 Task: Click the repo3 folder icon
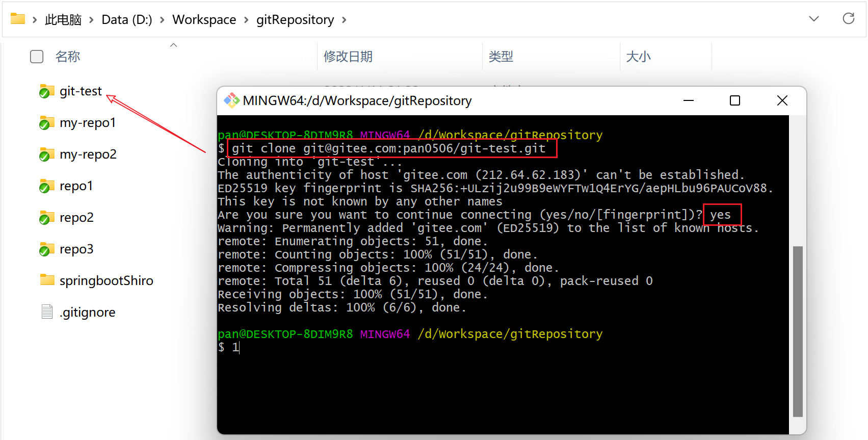pyautogui.click(x=47, y=249)
